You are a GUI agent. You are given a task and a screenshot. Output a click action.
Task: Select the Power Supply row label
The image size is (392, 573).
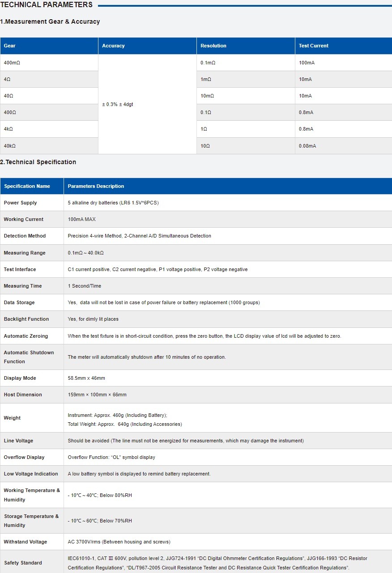coord(20,203)
